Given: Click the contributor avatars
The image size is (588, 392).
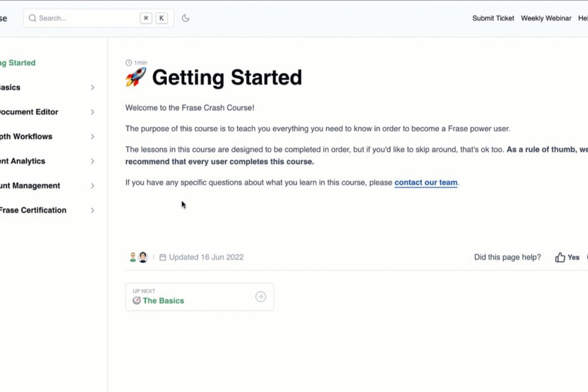Looking at the screenshot, I should click(x=138, y=257).
